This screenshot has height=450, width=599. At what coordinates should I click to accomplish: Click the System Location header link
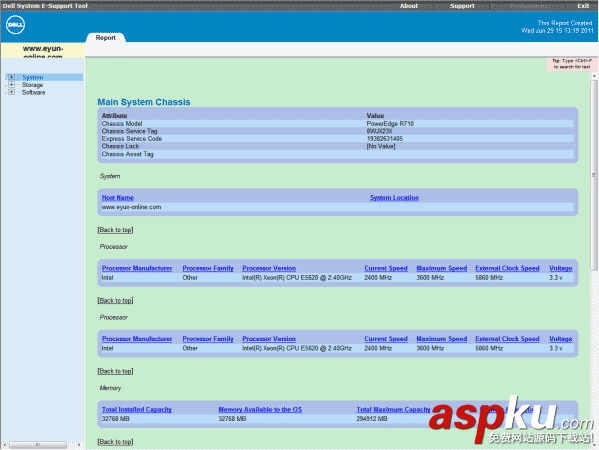point(394,197)
